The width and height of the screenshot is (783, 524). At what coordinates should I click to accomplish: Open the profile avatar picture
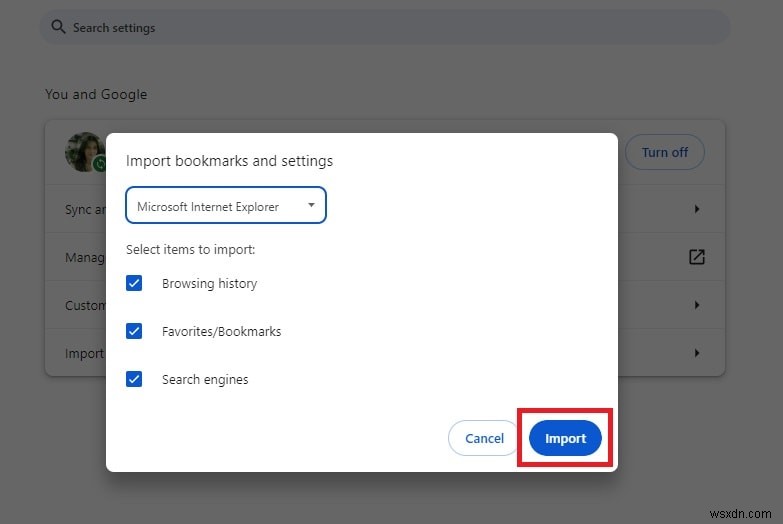click(x=84, y=151)
